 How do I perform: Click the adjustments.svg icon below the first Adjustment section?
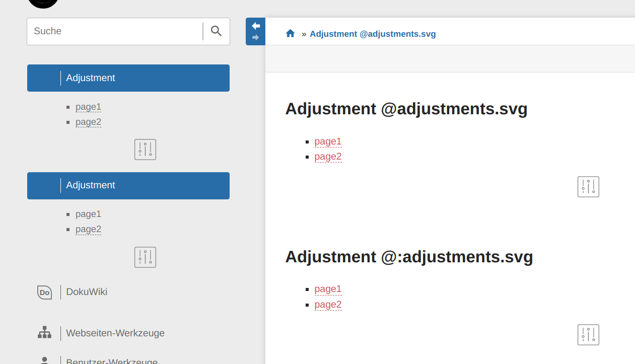click(145, 149)
